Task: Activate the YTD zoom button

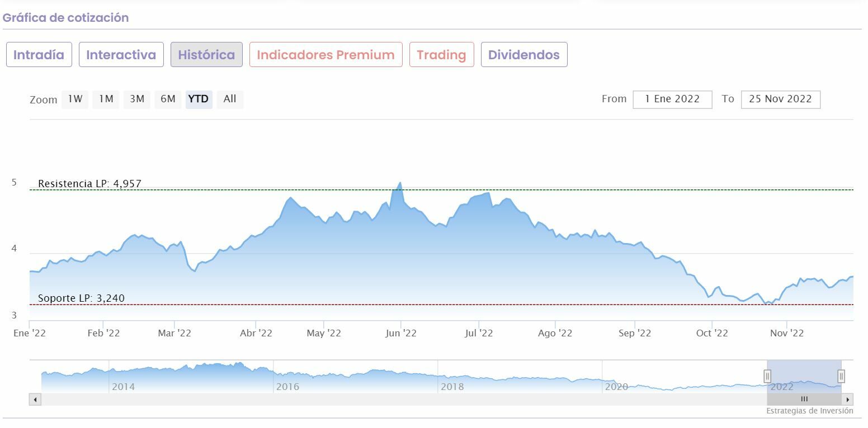Action: 199,99
